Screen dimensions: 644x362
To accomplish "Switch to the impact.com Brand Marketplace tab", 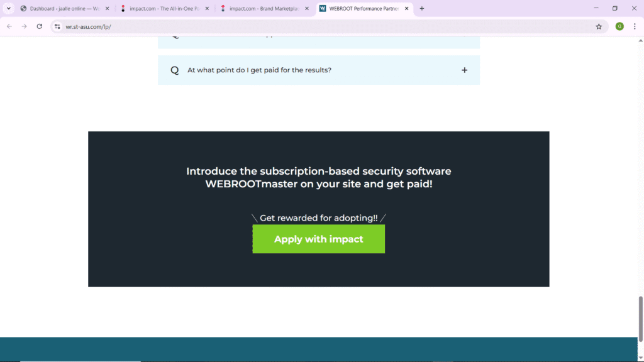I will tap(264, 8).
